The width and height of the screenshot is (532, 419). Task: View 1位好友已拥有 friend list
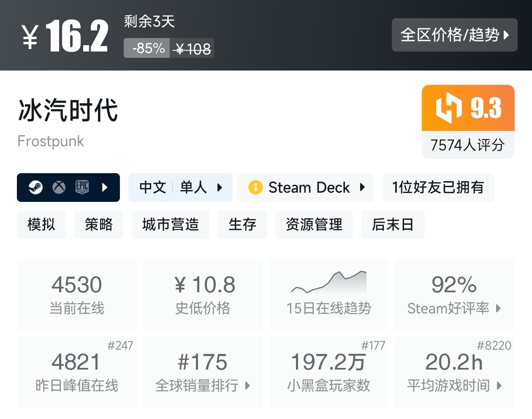438,187
